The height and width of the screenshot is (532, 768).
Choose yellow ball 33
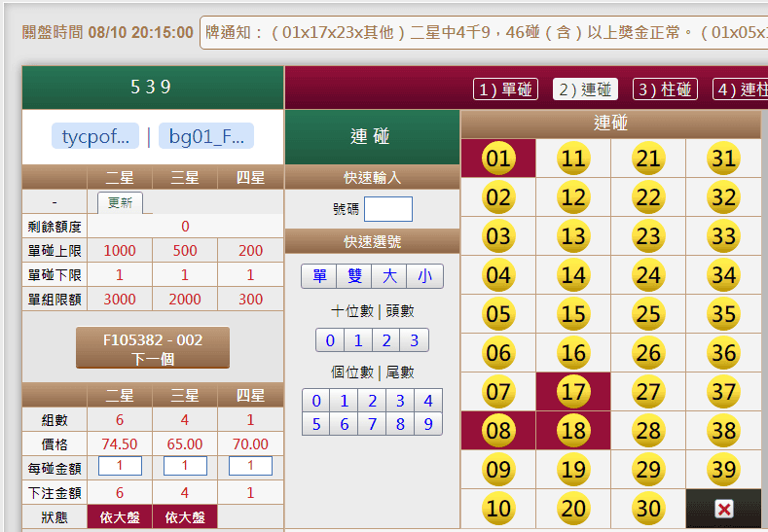(x=724, y=236)
